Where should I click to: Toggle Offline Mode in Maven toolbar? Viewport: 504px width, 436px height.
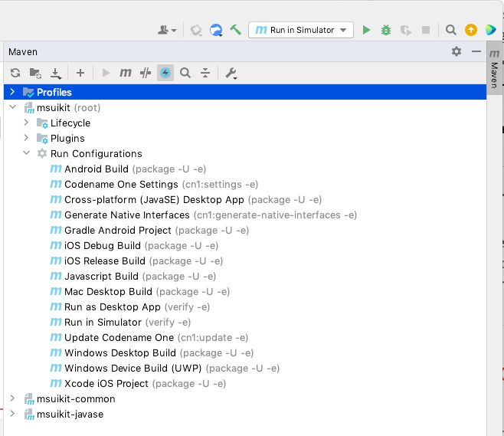tap(146, 73)
